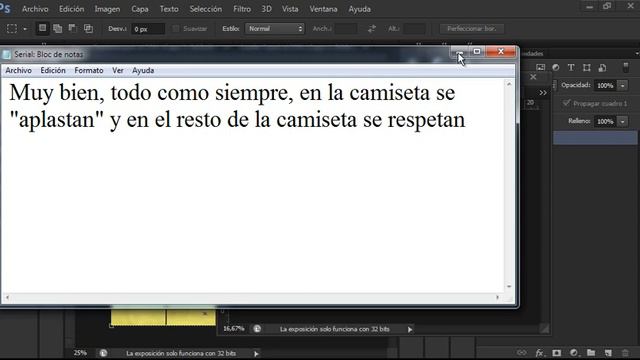Filter layers by adjustment layer icon

click(x=556, y=68)
